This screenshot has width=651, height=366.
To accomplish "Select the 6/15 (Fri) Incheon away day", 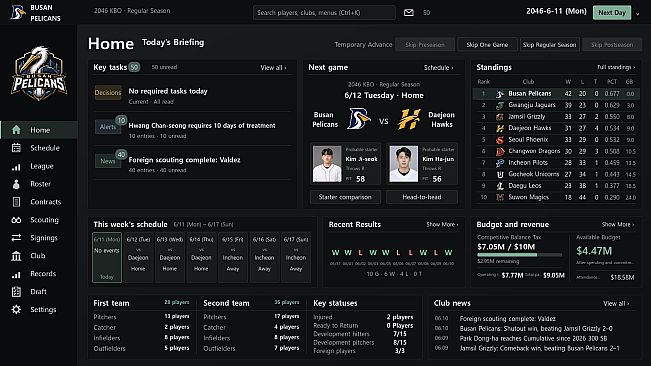I will [x=233, y=257].
